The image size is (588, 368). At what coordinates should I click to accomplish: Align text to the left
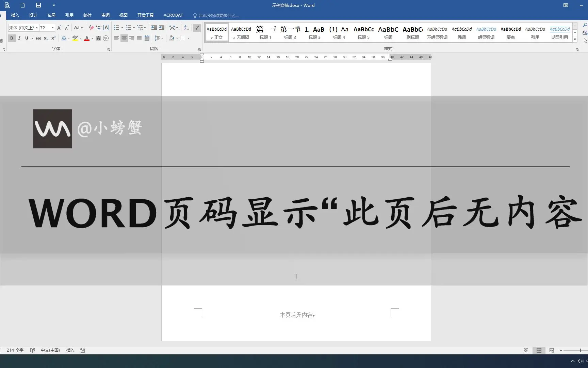117,38
